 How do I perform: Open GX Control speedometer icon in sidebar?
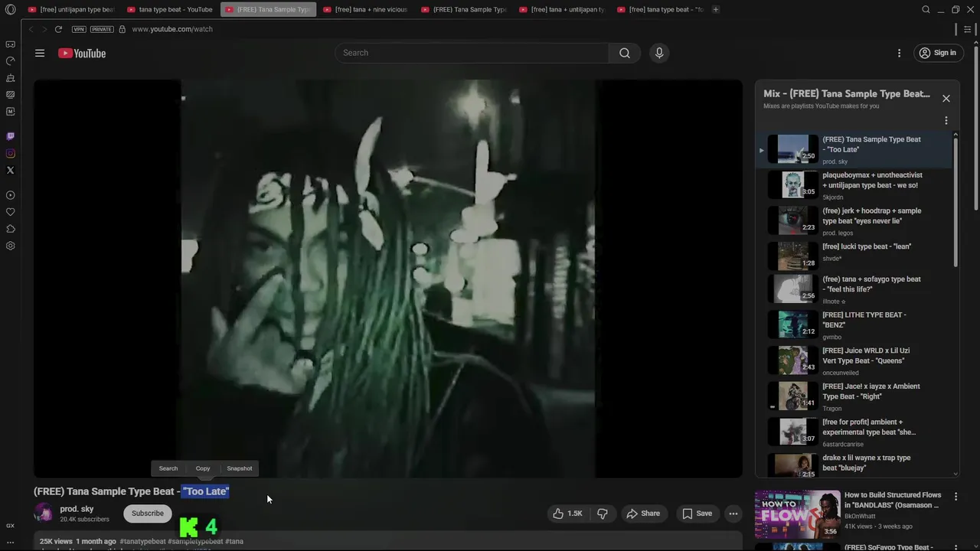10,61
